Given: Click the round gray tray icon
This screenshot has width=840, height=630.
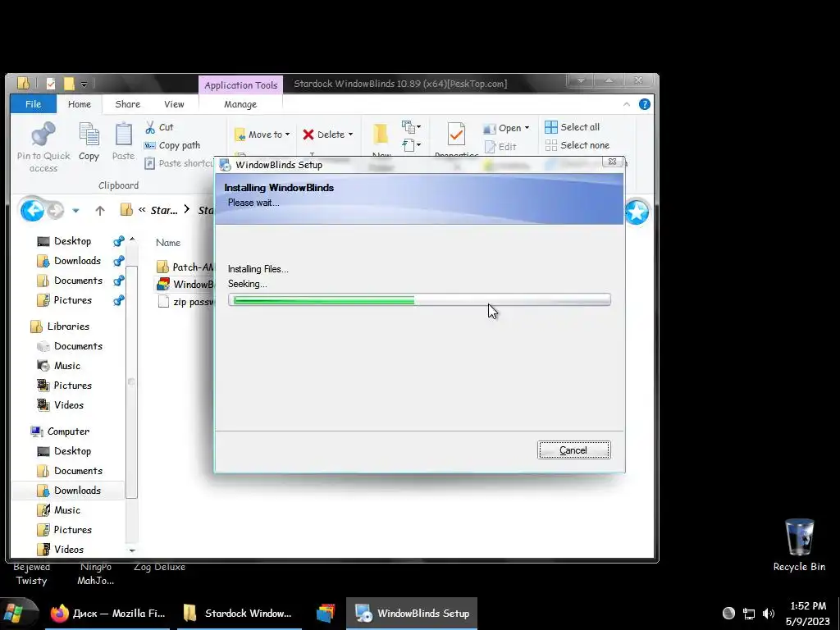Looking at the screenshot, I should pos(728,613).
